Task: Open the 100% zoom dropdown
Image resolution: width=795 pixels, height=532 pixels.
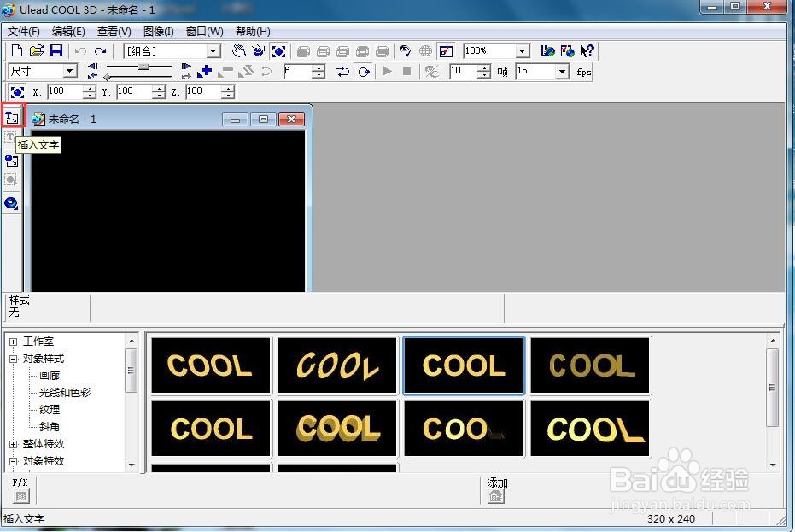Action: coord(523,50)
